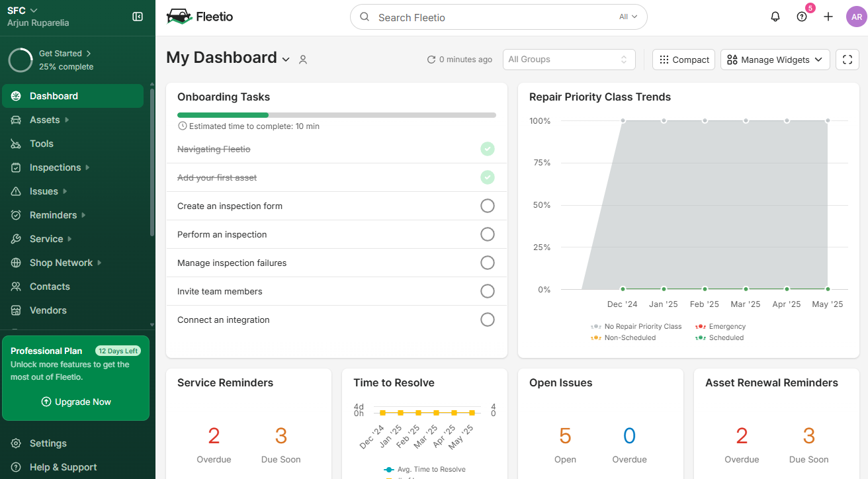Viewport: 868px width, 479px height.
Task: Select the Tools section from sidebar
Action: (x=41, y=144)
